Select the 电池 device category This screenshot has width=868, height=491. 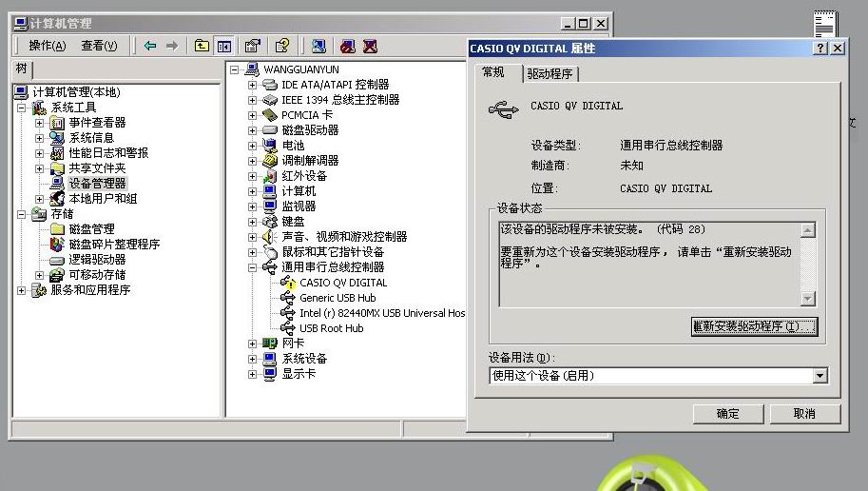click(x=293, y=146)
